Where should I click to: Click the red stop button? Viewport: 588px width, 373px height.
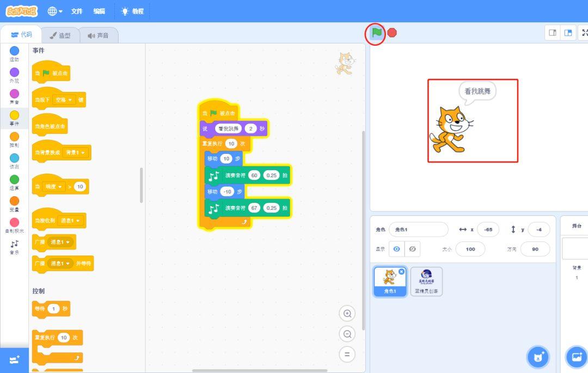pos(392,33)
